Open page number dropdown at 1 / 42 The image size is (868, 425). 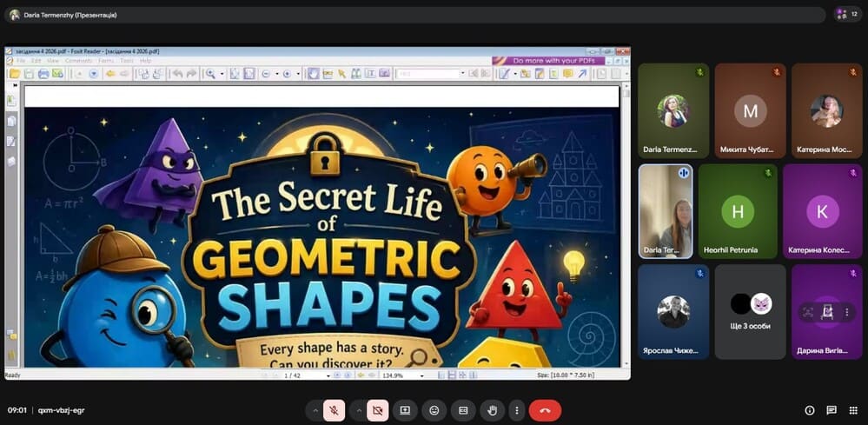(x=328, y=375)
